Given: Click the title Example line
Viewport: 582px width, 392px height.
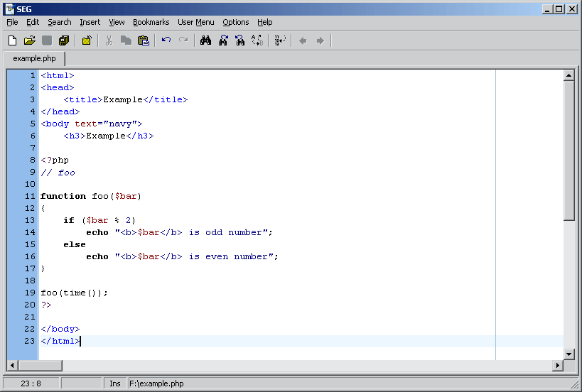Looking at the screenshot, I should (x=126, y=99).
